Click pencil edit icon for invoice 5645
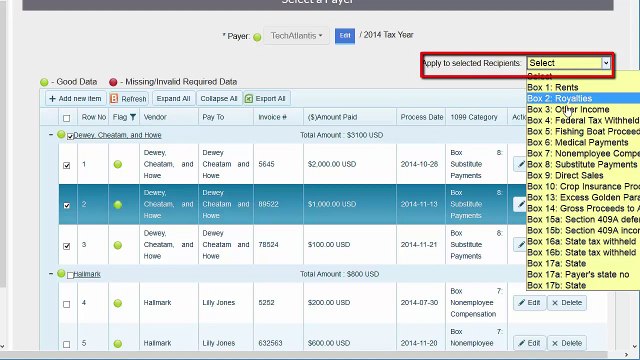This screenshot has width=640, height=360. pos(520,164)
